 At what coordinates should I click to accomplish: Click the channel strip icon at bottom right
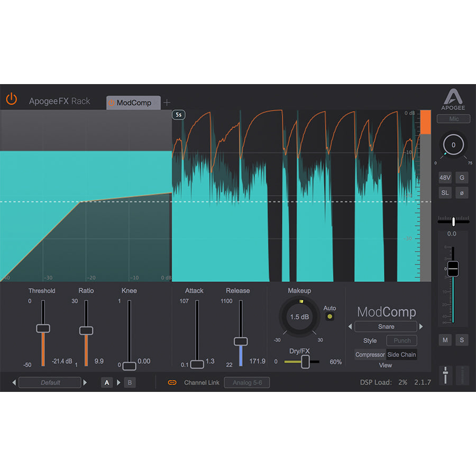[445, 375]
